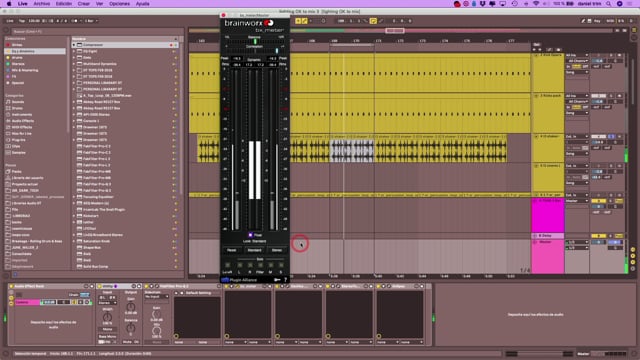Open the Ver menu

[99, 4]
